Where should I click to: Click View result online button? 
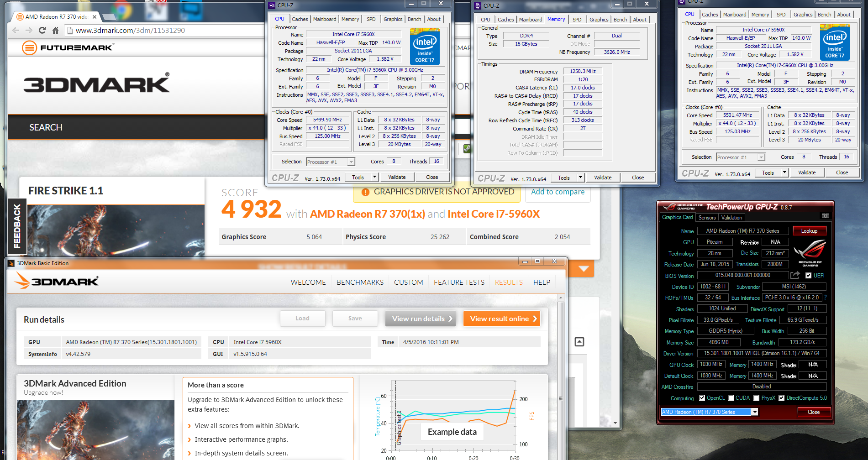coord(501,319)
